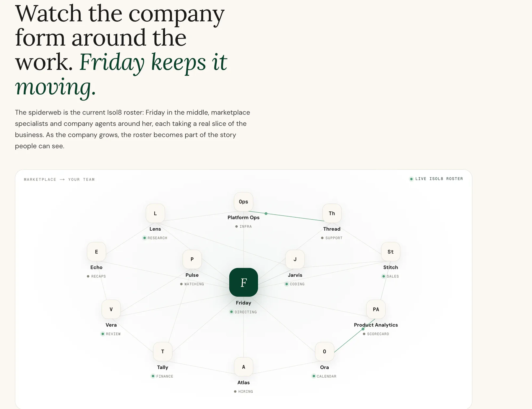Choose the Tally T agent tile
This screenshot has width=532, height=409.
(x=163, y=352)
